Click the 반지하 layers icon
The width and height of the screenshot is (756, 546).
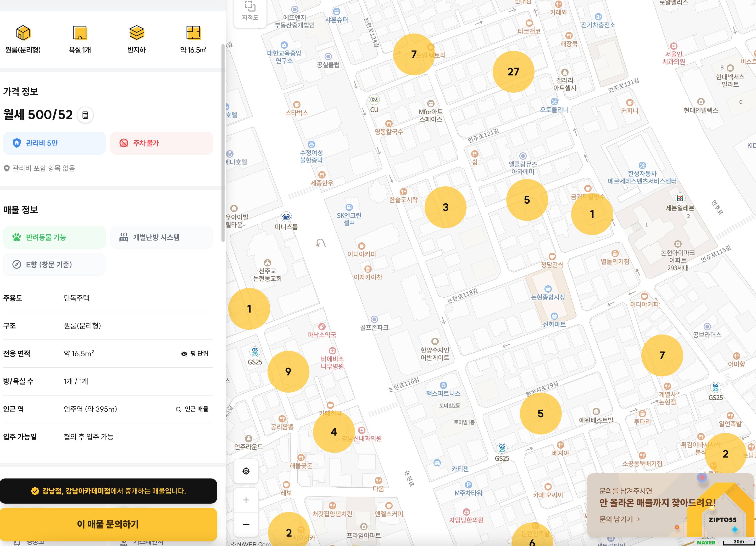(x=136, y=33)
